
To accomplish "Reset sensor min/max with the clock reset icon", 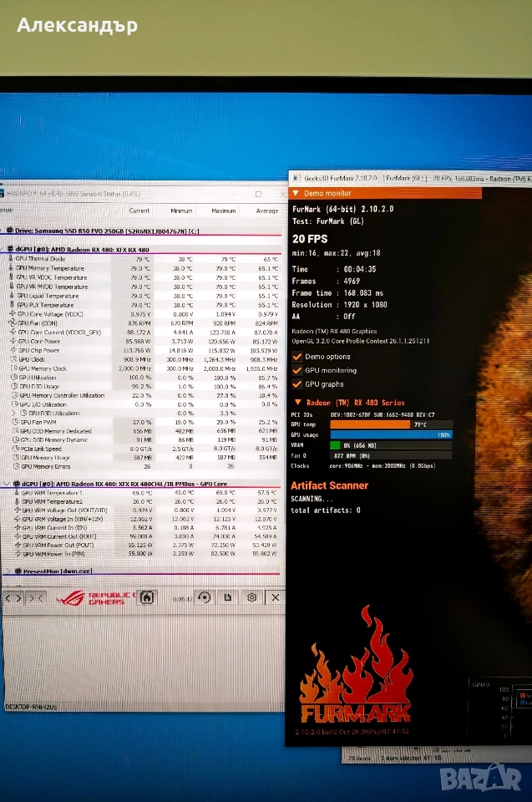I will [204, 596].
